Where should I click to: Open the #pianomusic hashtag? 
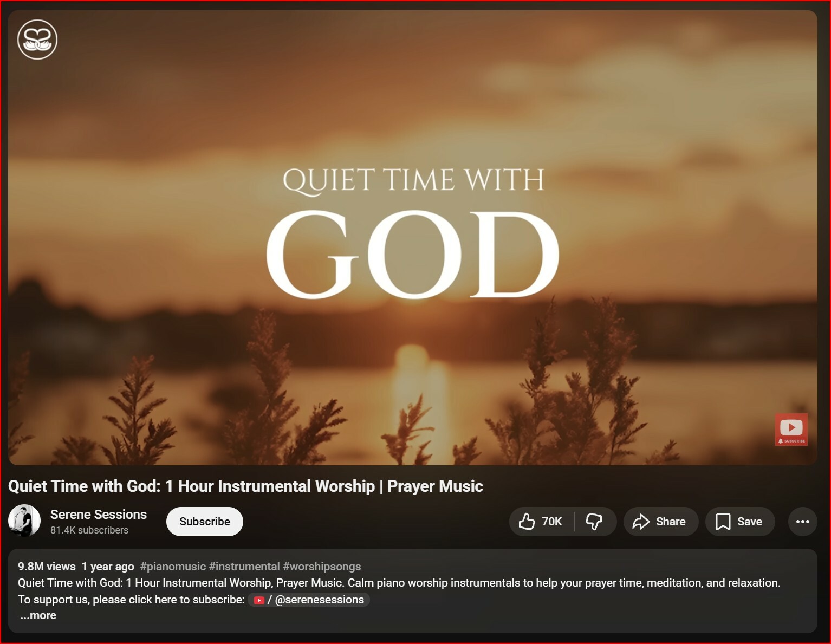tap(172, 567)
